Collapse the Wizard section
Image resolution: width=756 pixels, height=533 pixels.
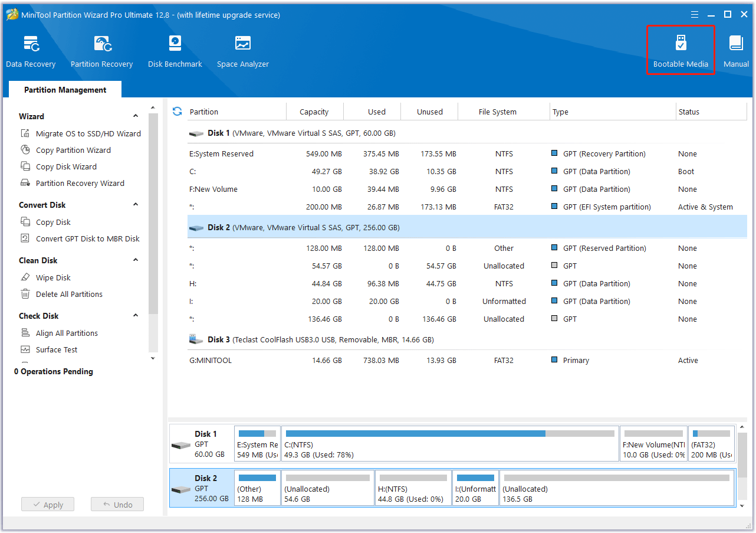click(135, 116)
